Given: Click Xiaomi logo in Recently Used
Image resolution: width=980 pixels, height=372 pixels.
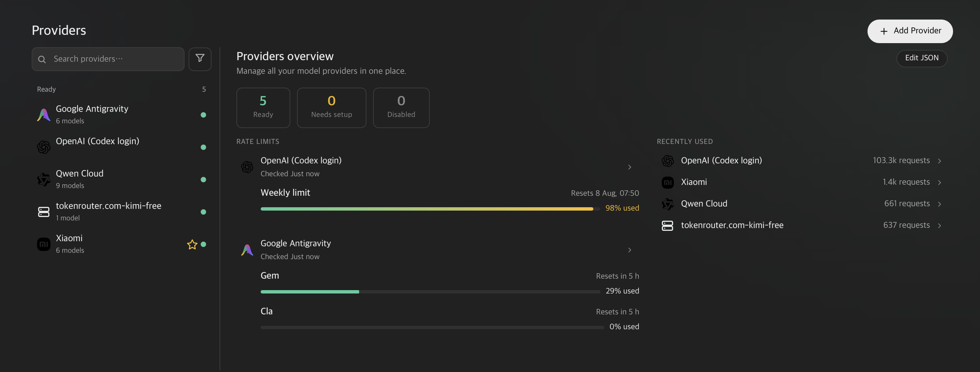Looking at the screenshot, I should (668, 182).
